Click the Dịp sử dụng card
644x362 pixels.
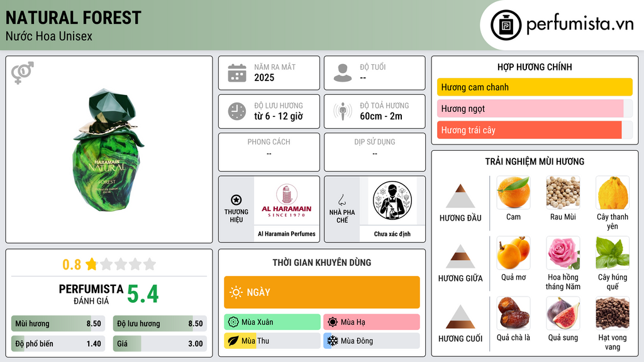(x=375, y=152)
